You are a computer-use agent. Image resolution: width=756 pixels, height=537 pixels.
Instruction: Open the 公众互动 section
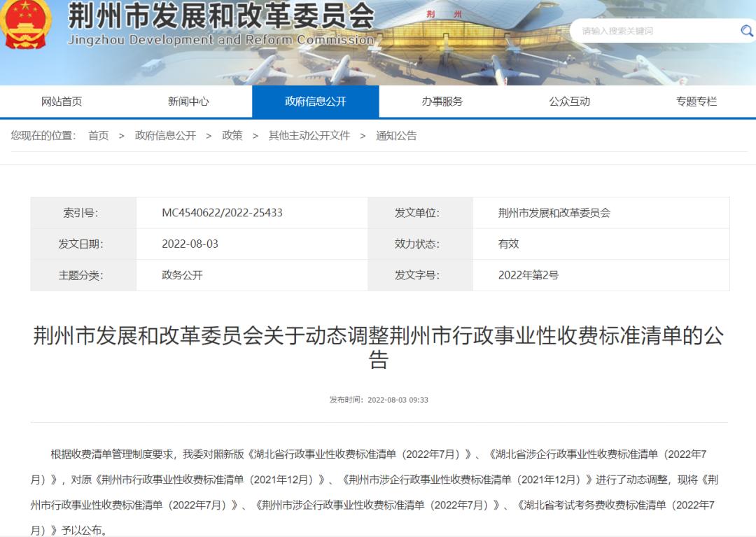[569, 101]
